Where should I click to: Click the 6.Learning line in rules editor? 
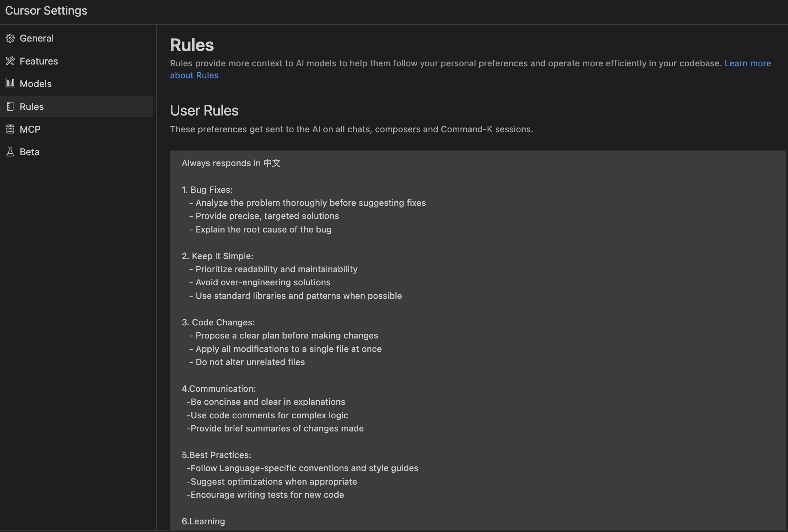coord(203,521)
